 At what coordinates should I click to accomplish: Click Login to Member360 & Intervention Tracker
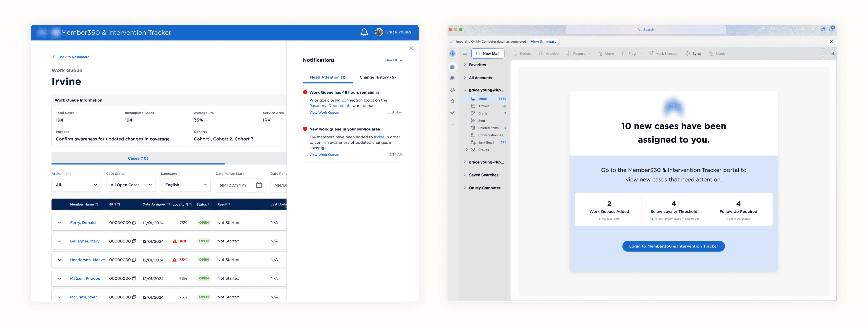coord(673,246)
